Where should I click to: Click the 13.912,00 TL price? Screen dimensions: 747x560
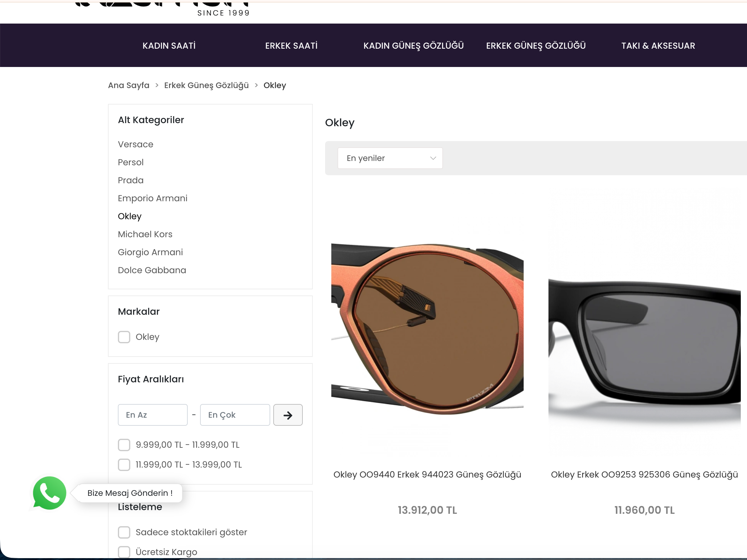(x=427, y=510)
